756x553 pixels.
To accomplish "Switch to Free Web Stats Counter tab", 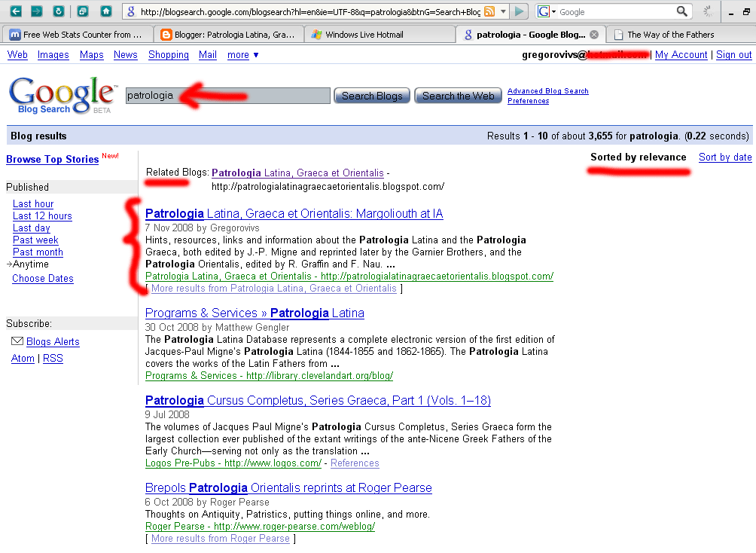I will point(77,34).
